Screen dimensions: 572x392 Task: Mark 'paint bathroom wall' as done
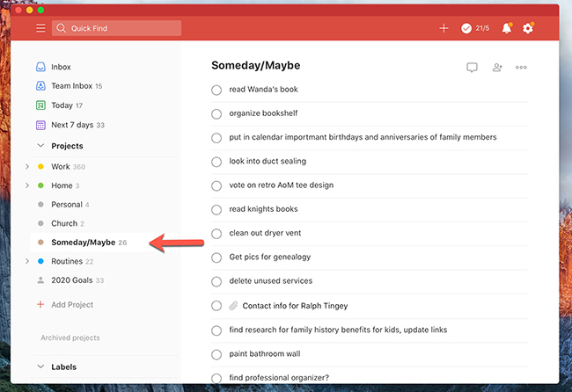point(216,354)
